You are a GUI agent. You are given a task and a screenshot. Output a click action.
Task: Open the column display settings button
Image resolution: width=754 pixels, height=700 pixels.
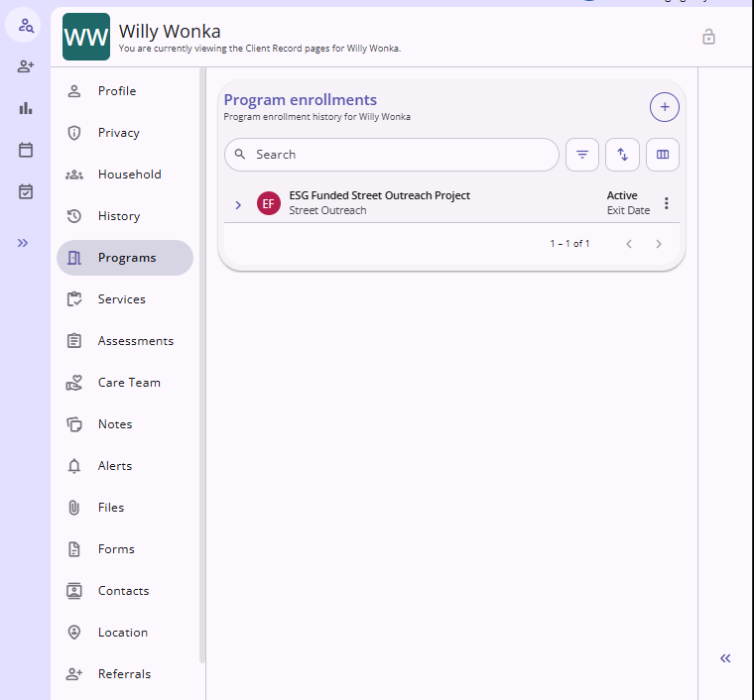point(662,155)
